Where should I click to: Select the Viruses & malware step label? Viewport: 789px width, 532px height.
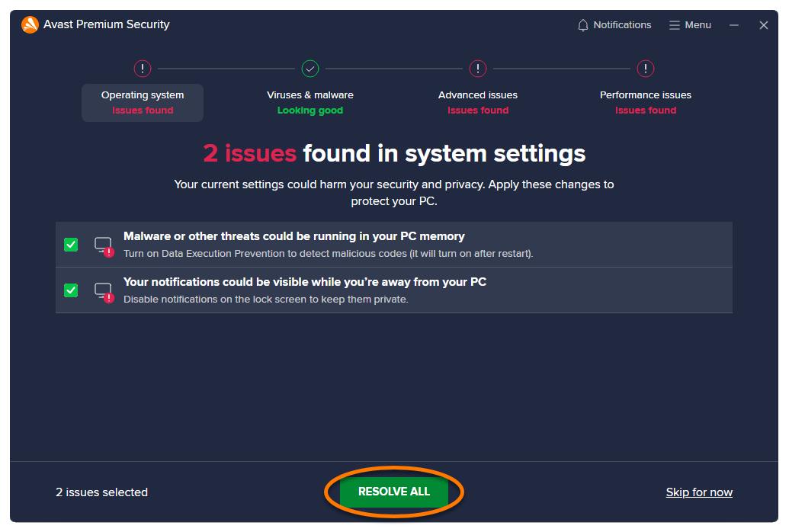point(310,95)
